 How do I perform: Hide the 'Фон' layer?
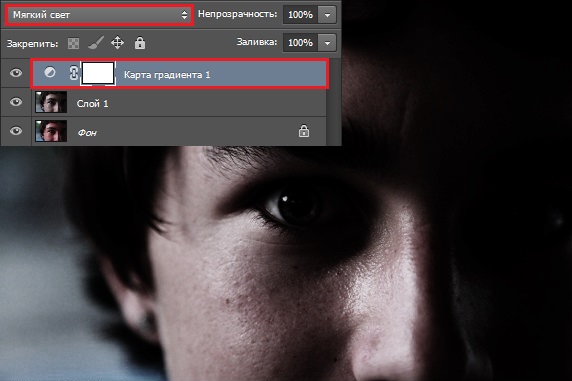point(16,131)
